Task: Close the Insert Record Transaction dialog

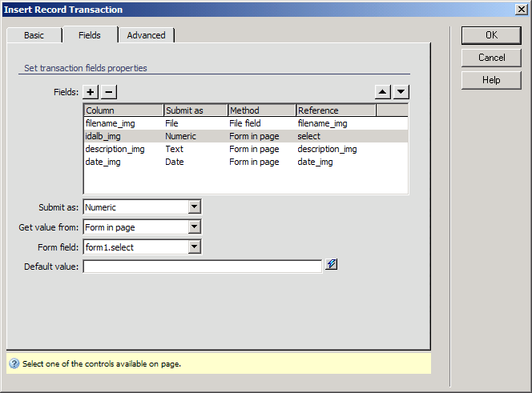Action: (521, 10)
